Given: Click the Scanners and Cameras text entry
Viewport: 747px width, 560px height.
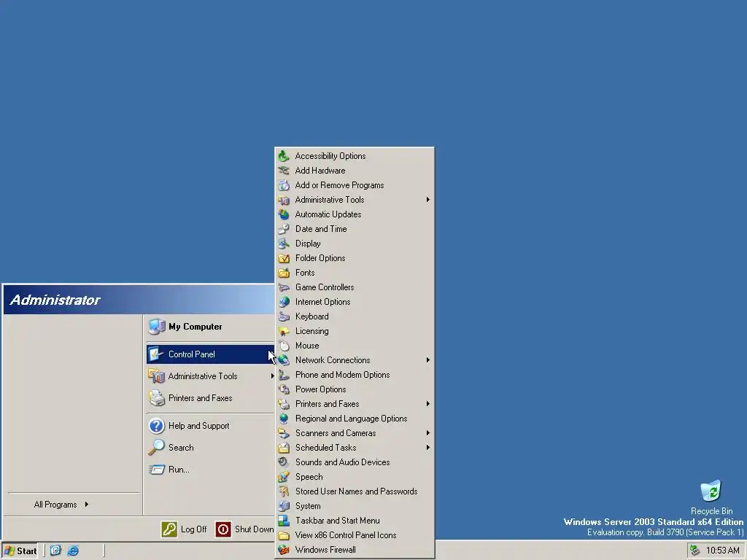Looking at the screenshot, I should (x=336, y=433).
